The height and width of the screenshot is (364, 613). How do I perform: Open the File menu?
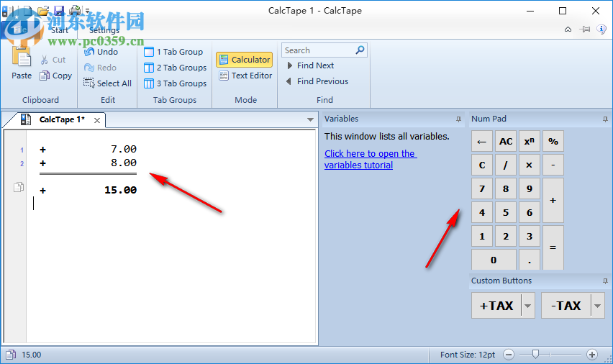coord(19,29)
